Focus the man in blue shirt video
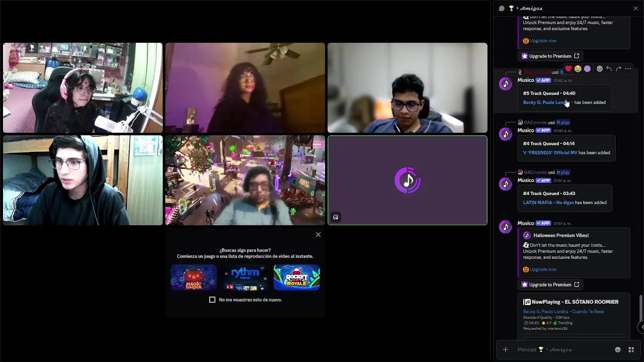 [x=408, y=88]
